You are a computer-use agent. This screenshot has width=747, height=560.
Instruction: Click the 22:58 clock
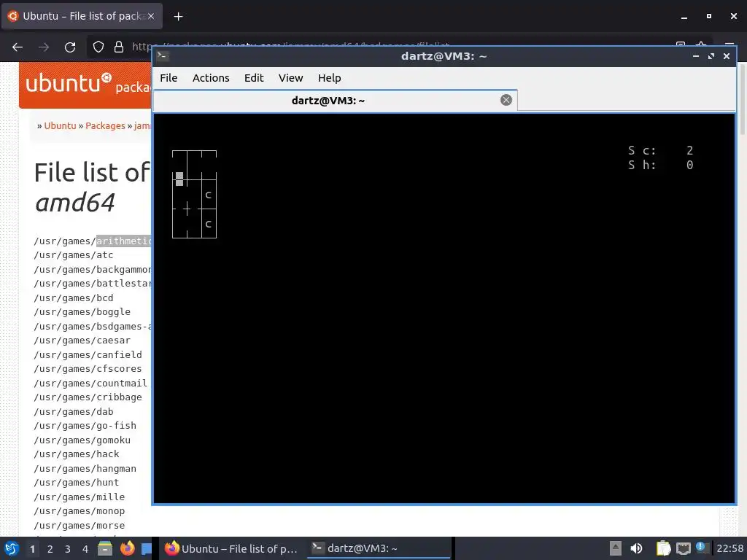click(x=729, y=548)
